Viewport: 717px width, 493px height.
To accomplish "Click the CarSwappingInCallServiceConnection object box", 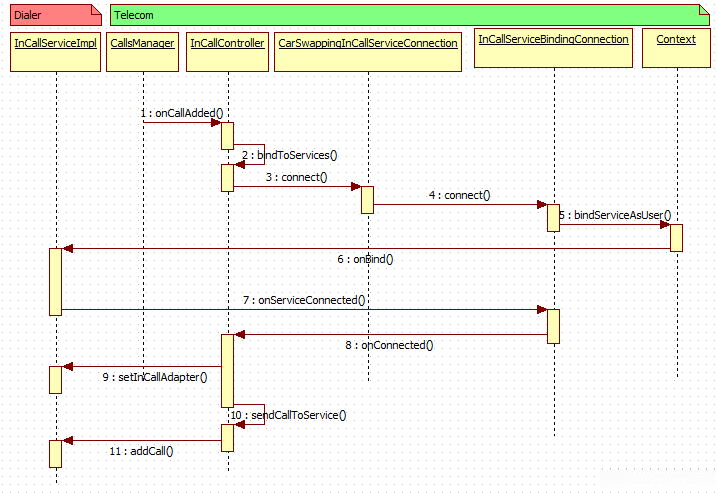I will point(368,52).
